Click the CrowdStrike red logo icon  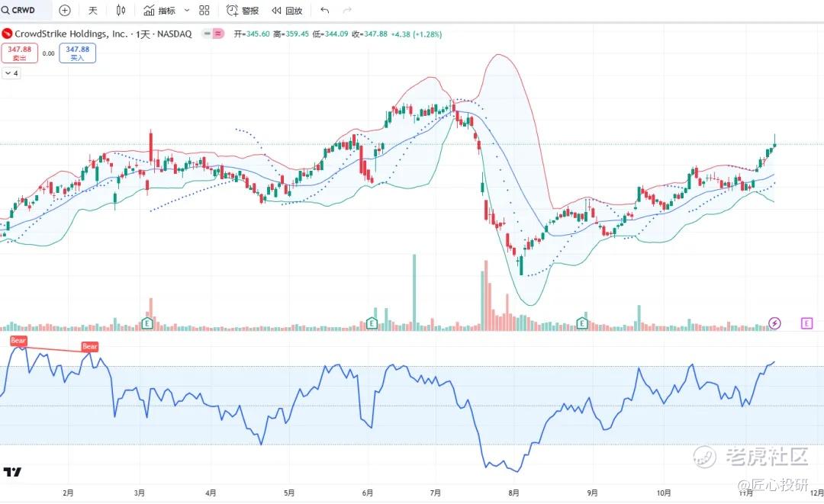[7, 34]
